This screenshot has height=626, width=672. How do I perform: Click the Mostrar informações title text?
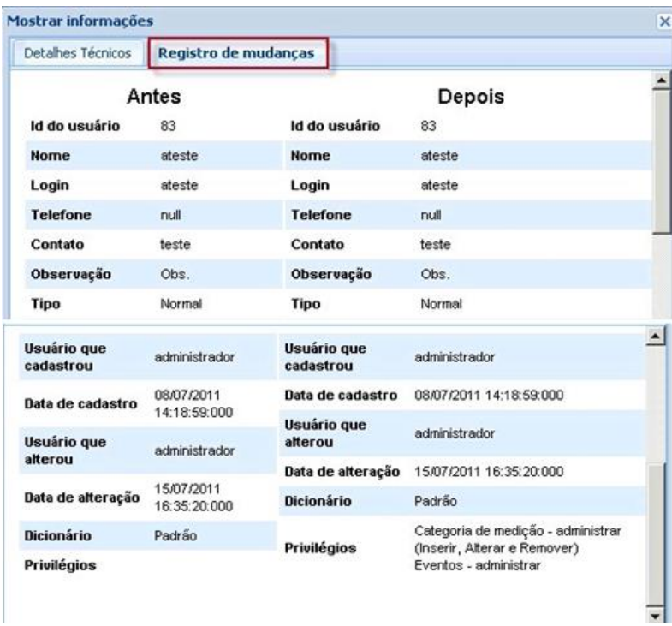click(68, 18)
